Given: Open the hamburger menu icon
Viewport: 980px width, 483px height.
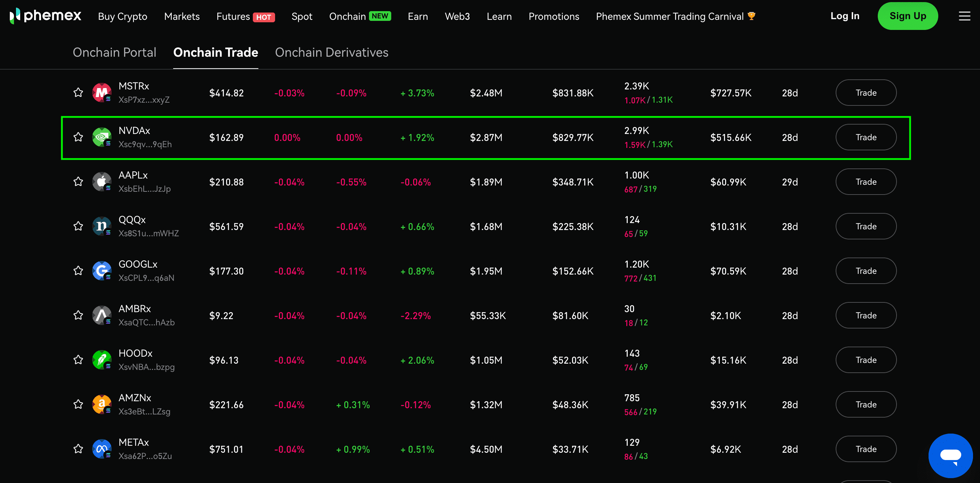Looking at the screenshot, I should pyautogui.click(x=964, y=16).
